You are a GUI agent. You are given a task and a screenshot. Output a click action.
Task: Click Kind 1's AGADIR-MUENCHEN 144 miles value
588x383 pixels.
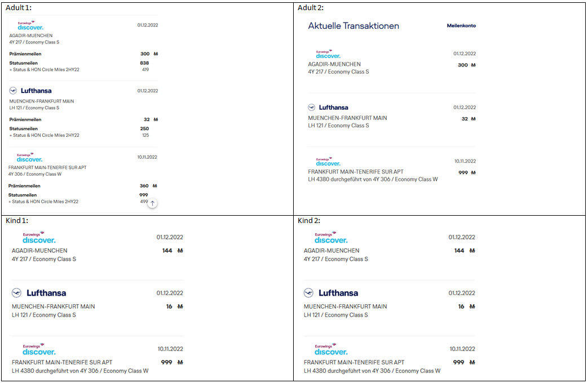pyautogui.click(x=167, y=251)
